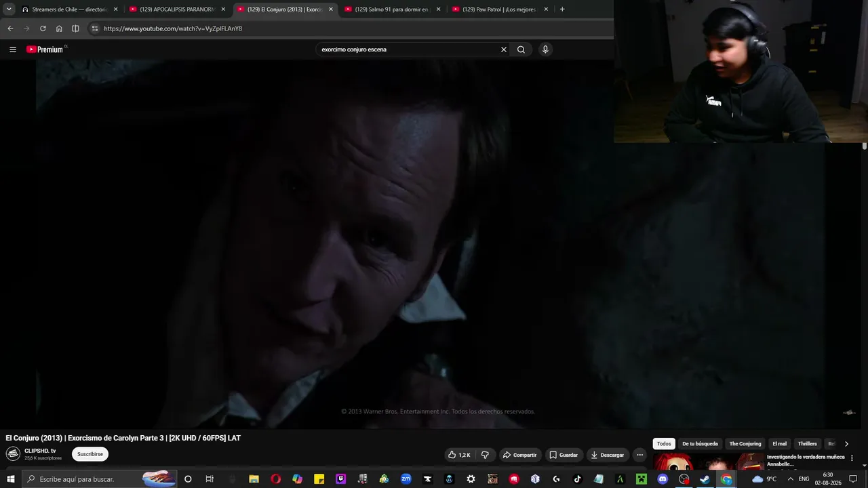This screenshot has width=868, height=488.
Task: Dislike the El Conjuro video
Action: 485,455
